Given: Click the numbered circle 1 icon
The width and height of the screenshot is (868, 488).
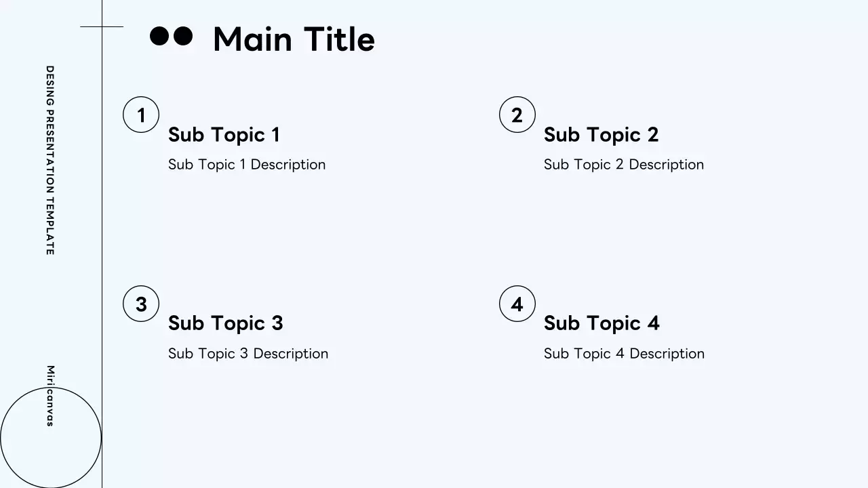Looking at the screenshot, I should click(141, 115).
